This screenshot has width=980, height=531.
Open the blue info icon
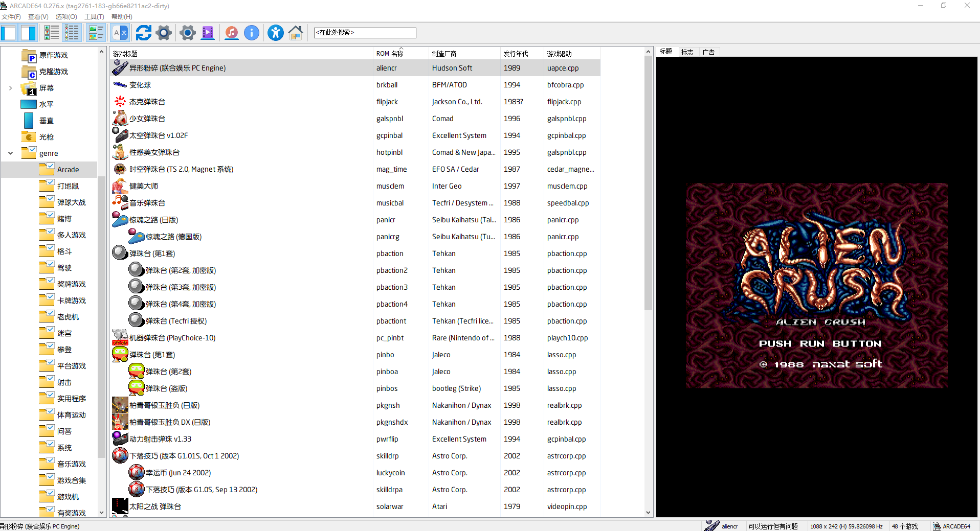(x=252, y=33)
